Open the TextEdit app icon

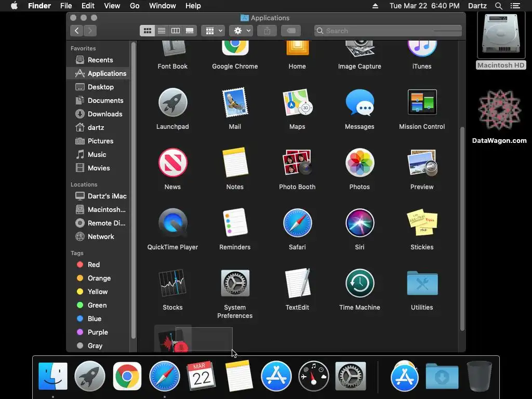297,283
